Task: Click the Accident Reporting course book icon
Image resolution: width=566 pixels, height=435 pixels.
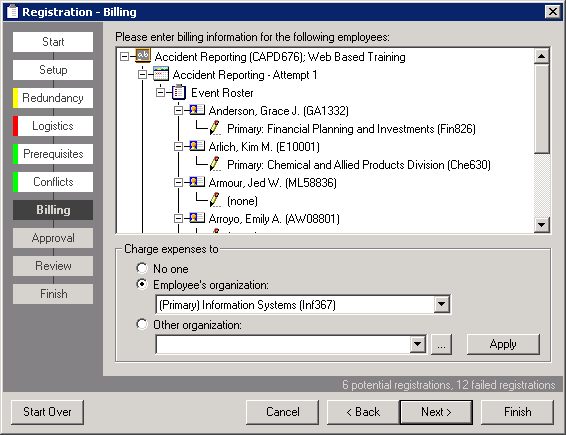Action: [143, 56]
